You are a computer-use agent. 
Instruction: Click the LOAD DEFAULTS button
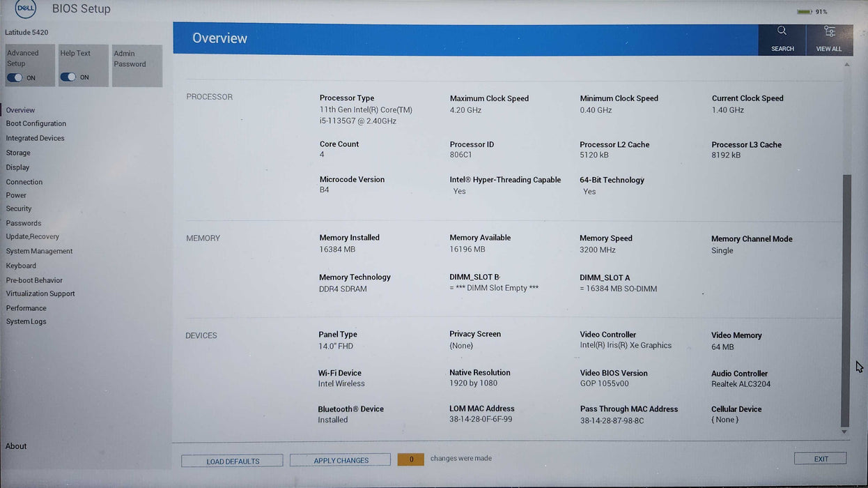tap(232, 461)
